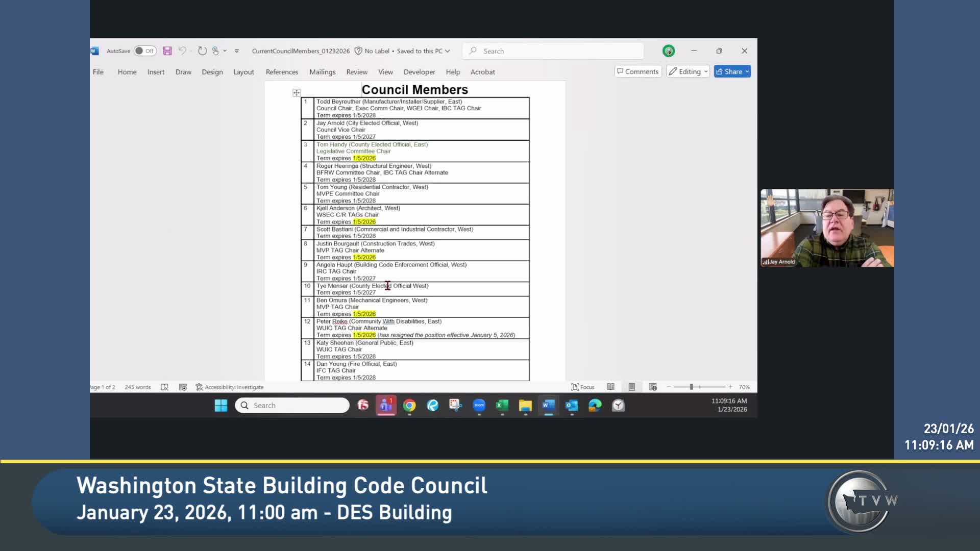Open the References ribbon tab
The height and width of the screenshot is (551, 980).
click(x=282, y=72)
